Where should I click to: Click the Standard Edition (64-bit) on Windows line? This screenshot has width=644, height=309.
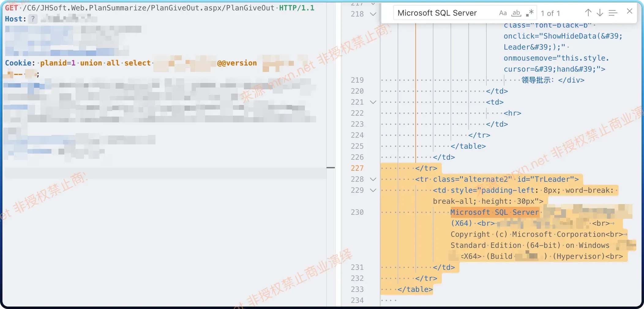click(x=530, y=245)
